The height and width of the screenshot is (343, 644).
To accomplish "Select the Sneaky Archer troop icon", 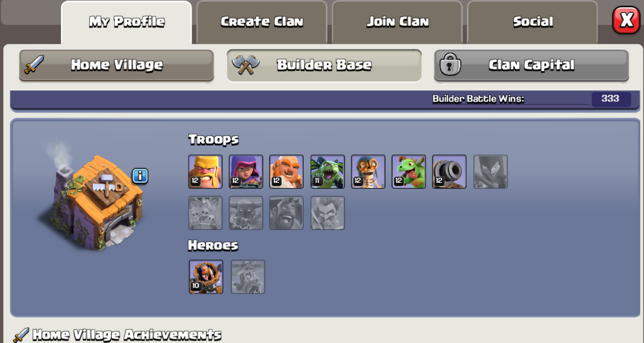I will click(x=246, y=171).
